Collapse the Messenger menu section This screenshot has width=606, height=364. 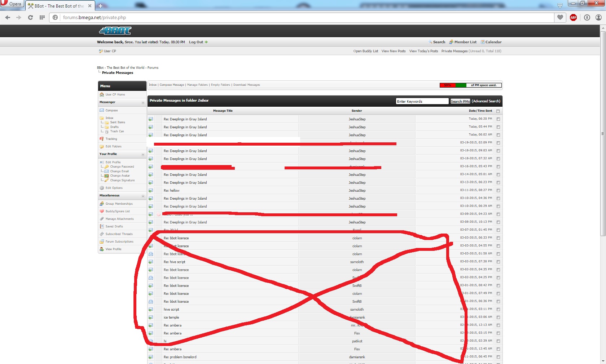[x=143, y=103]
